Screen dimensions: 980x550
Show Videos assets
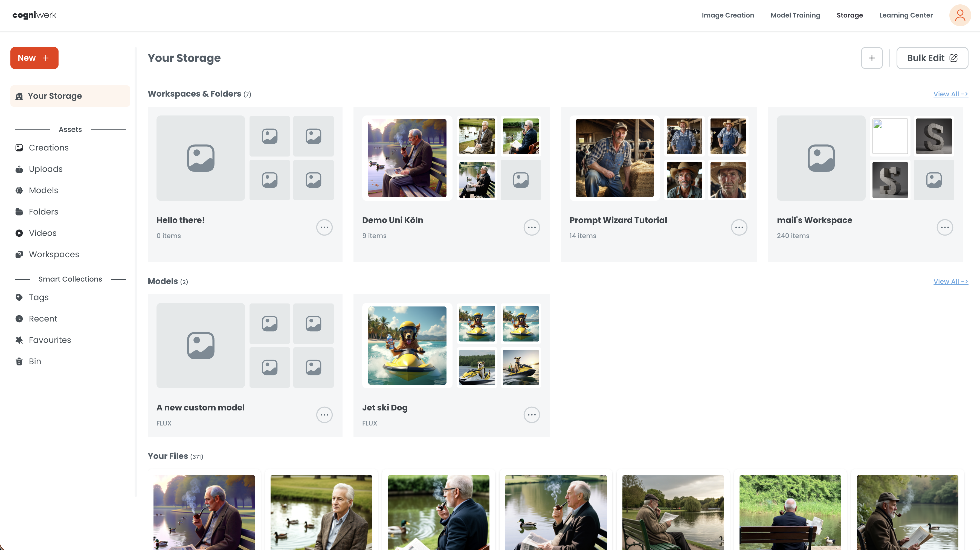tap(43, 233)
